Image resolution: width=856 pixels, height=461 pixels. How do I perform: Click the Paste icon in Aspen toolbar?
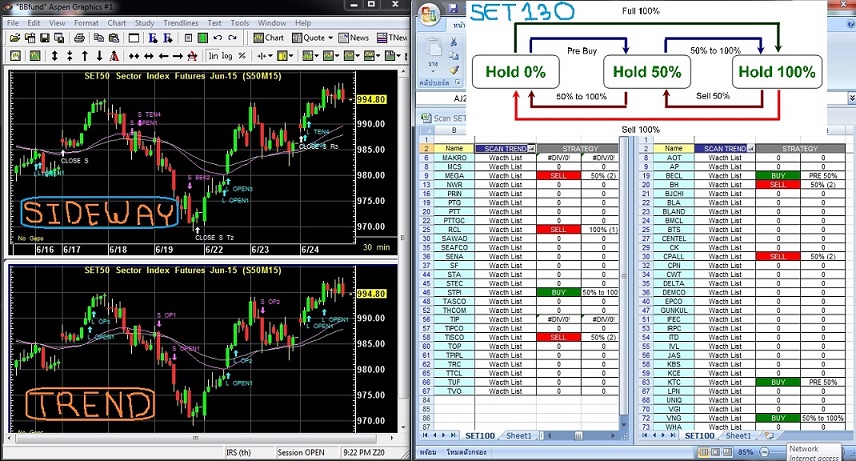click(x=114, y=38)
